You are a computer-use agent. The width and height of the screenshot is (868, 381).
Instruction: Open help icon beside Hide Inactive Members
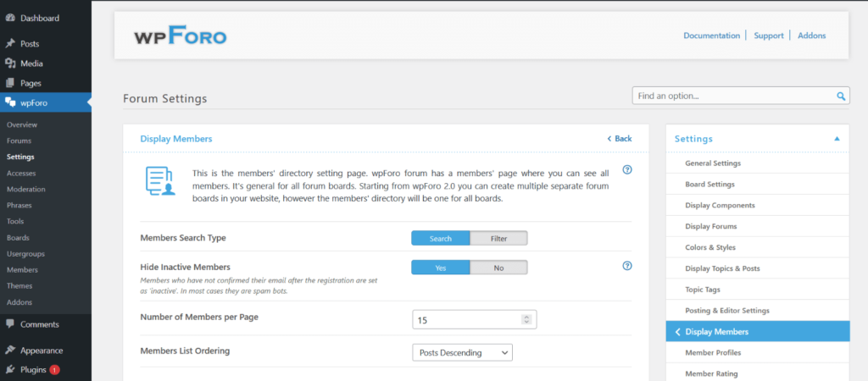click(x=627, y=265)
